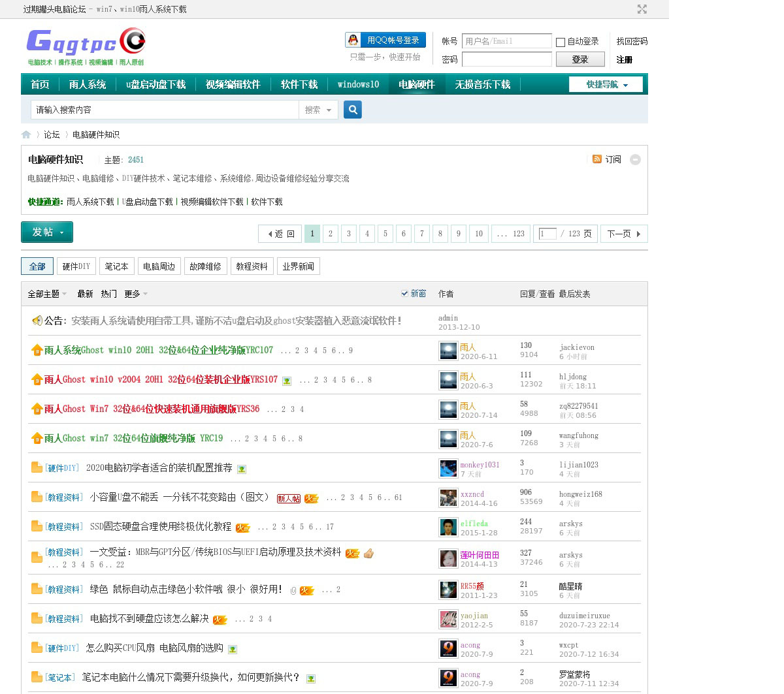Click the announcement megaphone icon
The image size is (784, 694).
click(37, 321)
